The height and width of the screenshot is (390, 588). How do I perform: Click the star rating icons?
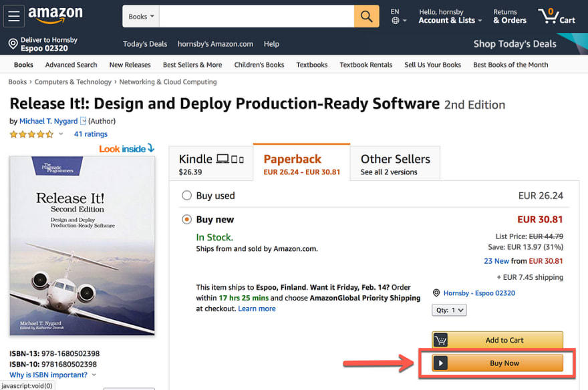pos(31,134)
